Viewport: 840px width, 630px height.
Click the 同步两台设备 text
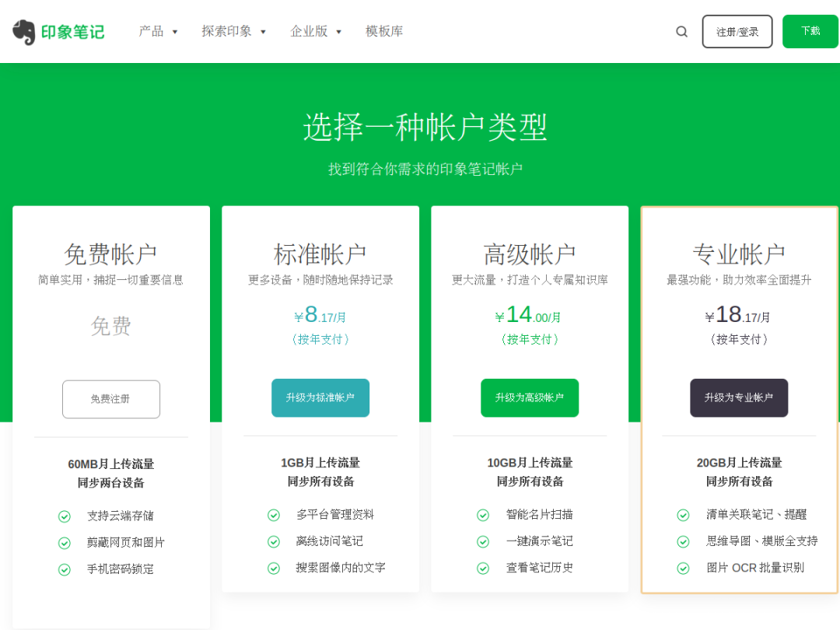pos(111,483)
